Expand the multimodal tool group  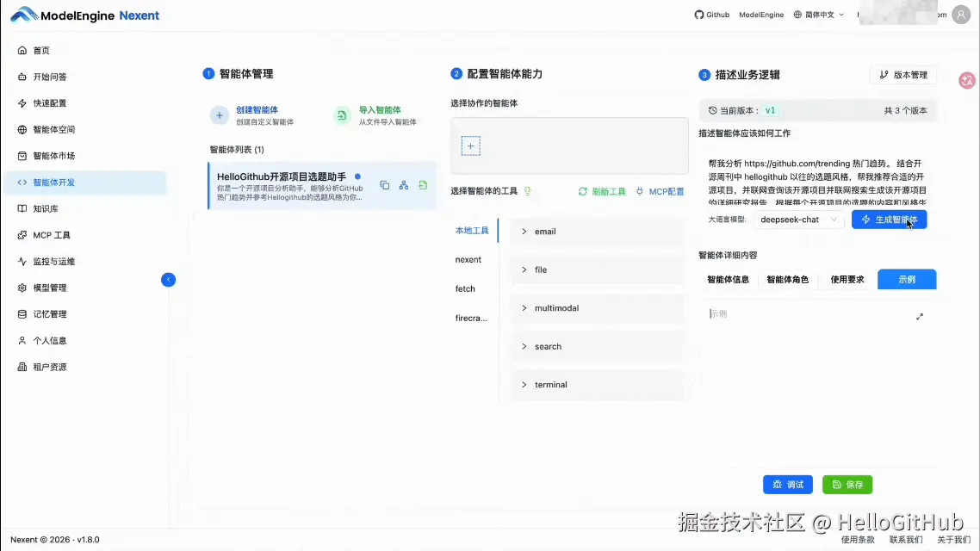click(599, 308)
